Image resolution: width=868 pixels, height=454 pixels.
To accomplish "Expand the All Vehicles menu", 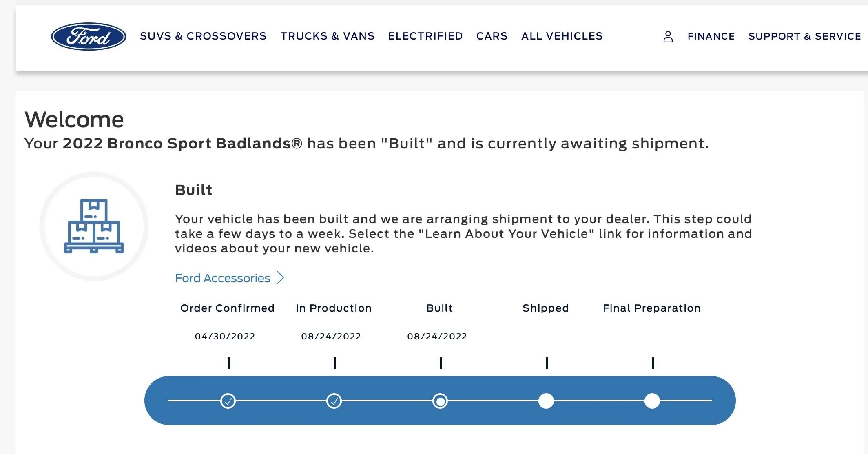I will (x=562, y=36).
